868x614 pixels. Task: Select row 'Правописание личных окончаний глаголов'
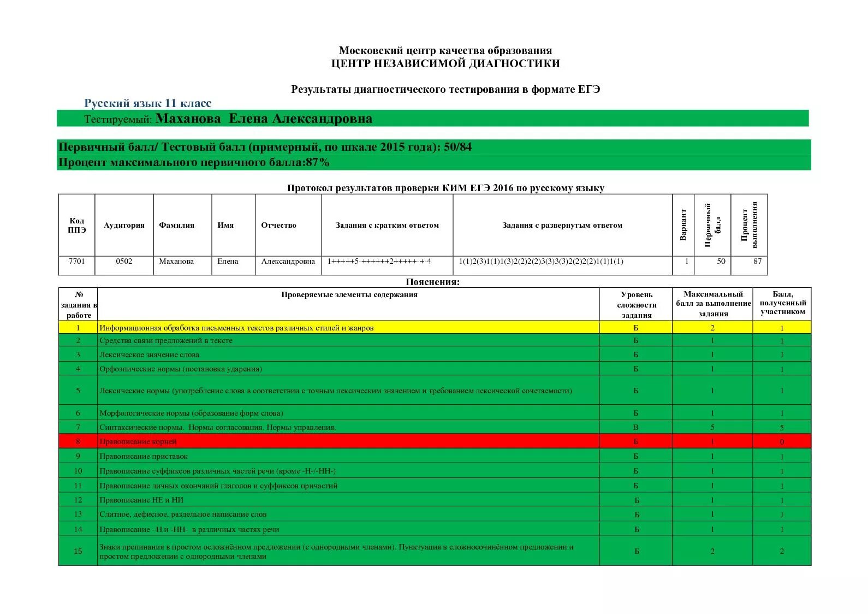pyautogui.click(x=435, y=486)
